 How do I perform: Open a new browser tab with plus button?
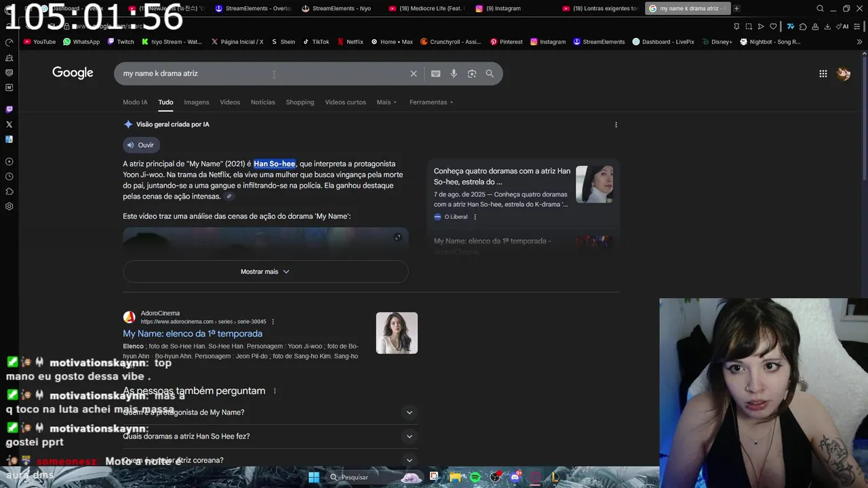coord(736,9)
